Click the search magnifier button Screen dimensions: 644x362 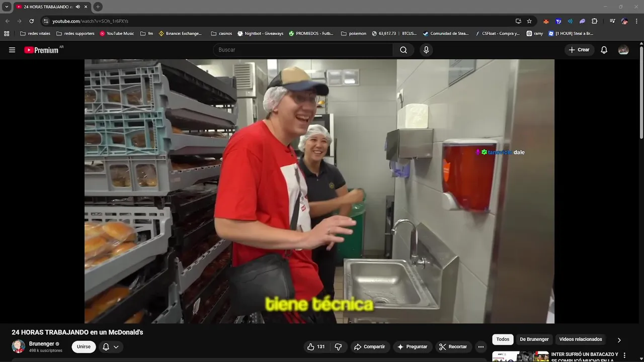(404, 50)
